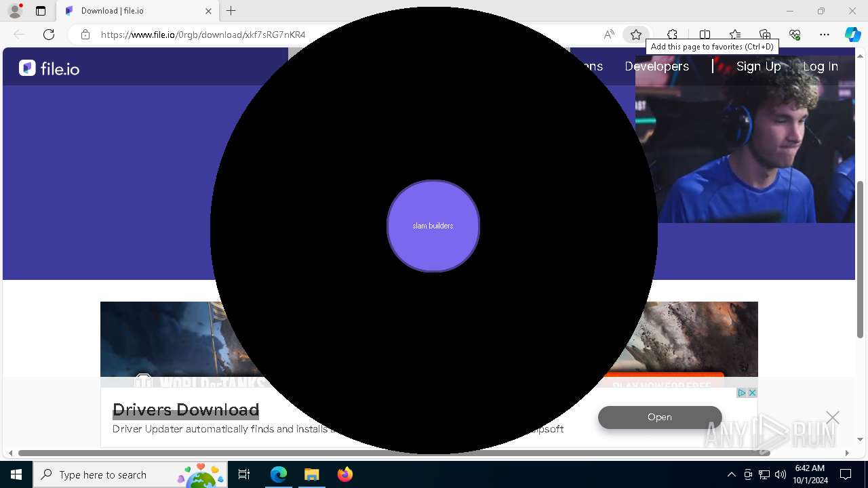Open the Extensions puzzle icon
The image size is (868, 488).
coord(672,35)
